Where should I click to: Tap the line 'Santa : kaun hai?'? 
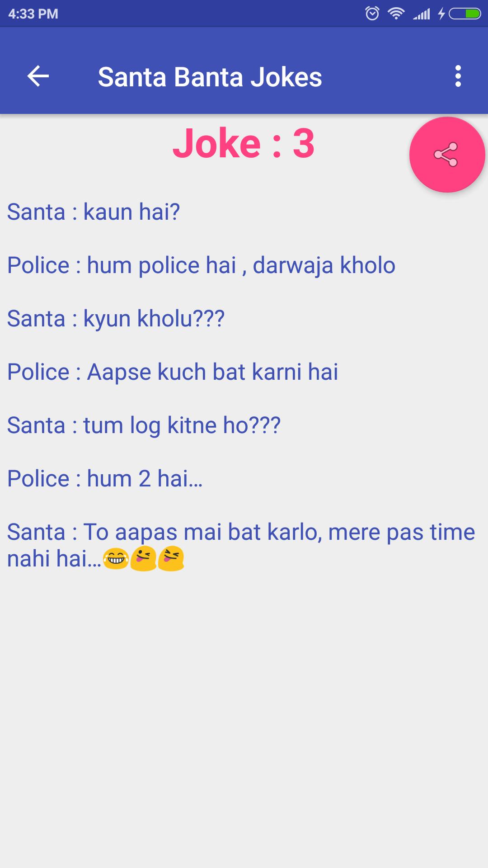pyautogui.click(x=94, y=212)
